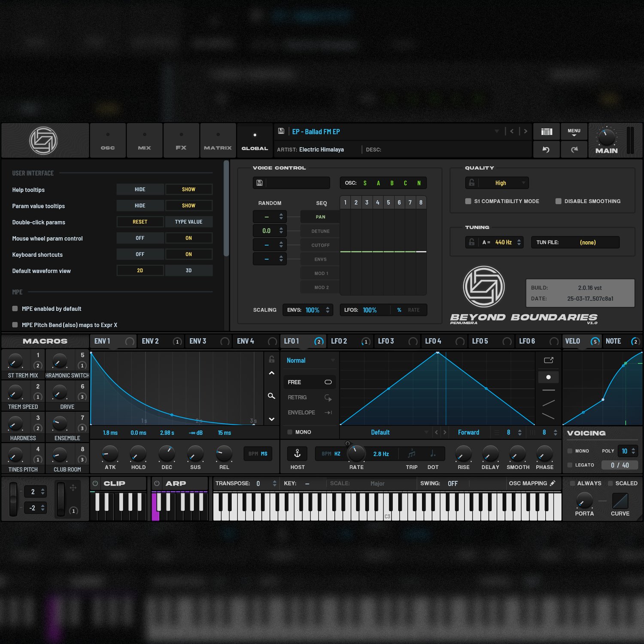Image resolution: width=644 pixels, height=644 pixels.
Task: Click the LFO RATE knob
Action: point(356,453)
